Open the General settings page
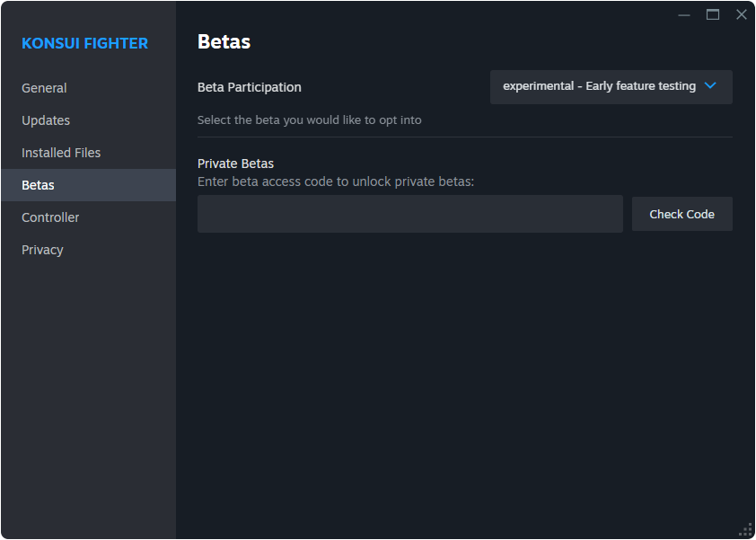 pyautogui.click(x=44, y=88)
